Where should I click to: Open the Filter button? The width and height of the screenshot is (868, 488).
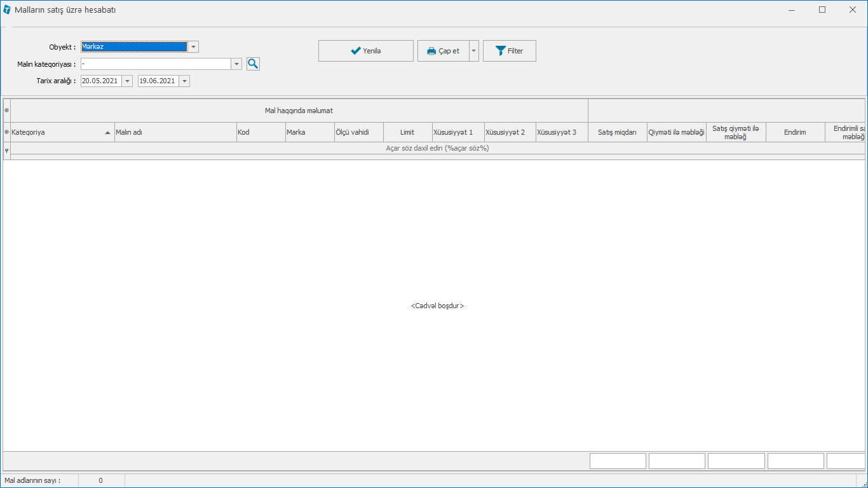509,51
